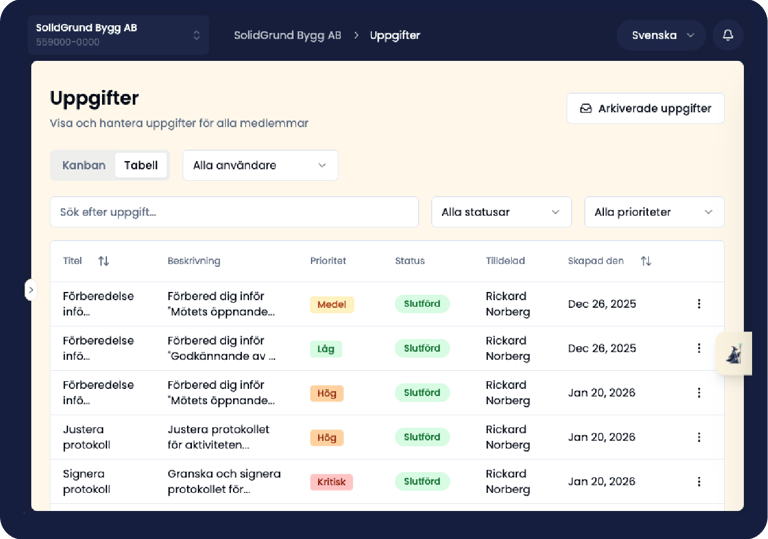
Task: Select the Tabell view tab
Action: click(x=141, y=165)
